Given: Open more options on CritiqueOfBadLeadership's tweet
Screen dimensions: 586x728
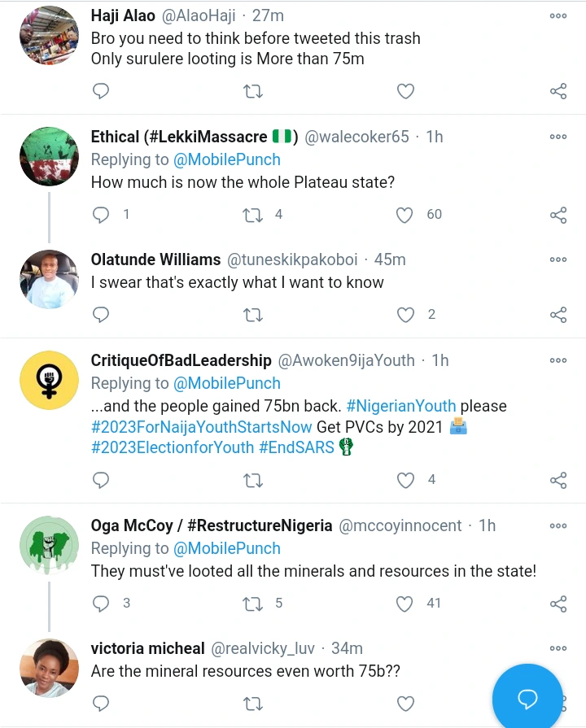Looking at the screenshot, I should coord(558,360).
